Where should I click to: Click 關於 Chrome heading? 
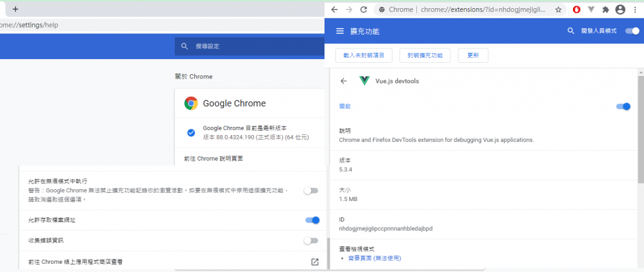pos(194,76)
